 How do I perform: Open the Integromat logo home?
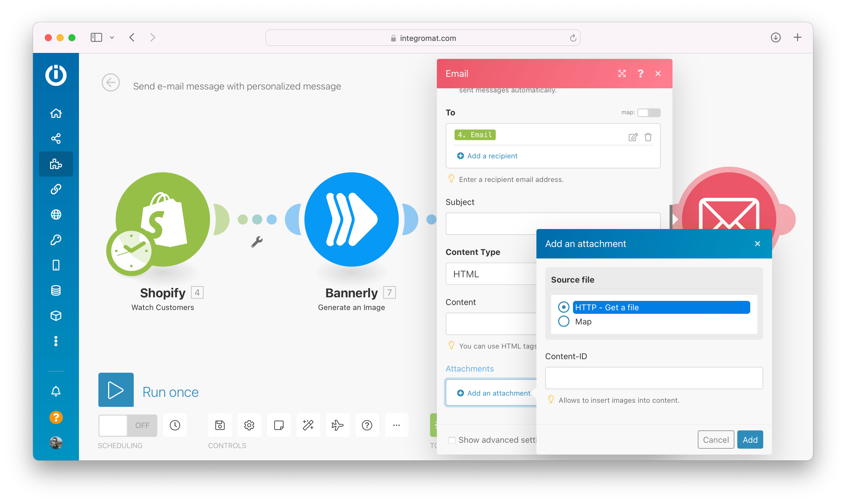point(56,75)
